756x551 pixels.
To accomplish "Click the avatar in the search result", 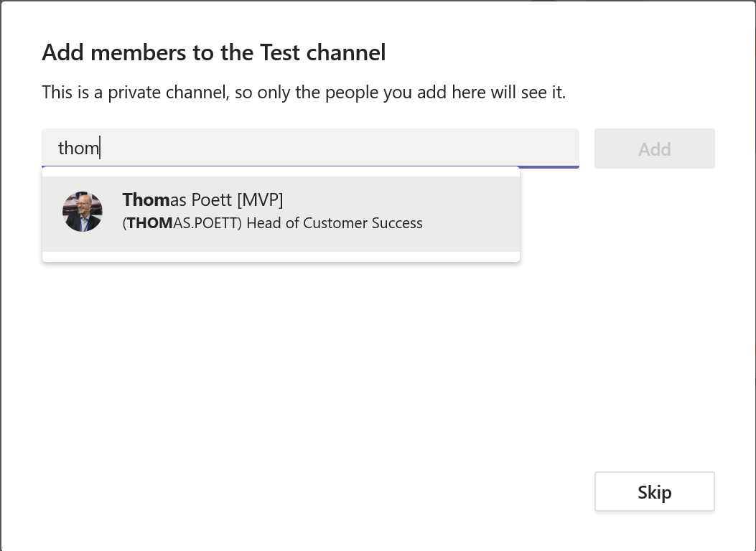I will tap(83, 211).
